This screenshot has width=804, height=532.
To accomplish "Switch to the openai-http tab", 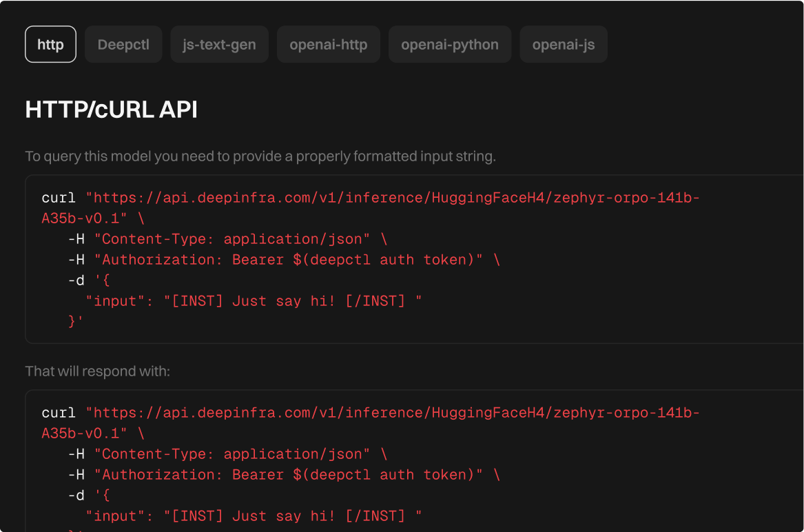I will point(328,44).
